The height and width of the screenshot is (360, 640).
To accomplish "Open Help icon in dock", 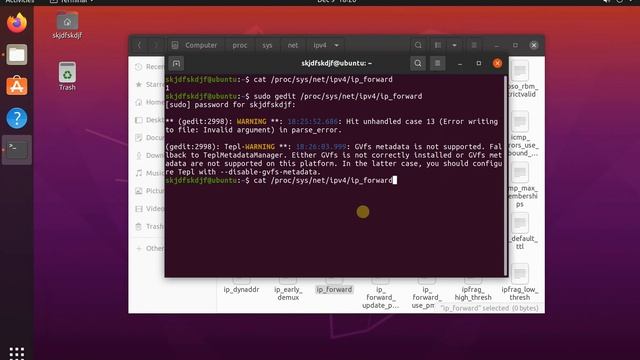I will point(17,118).
